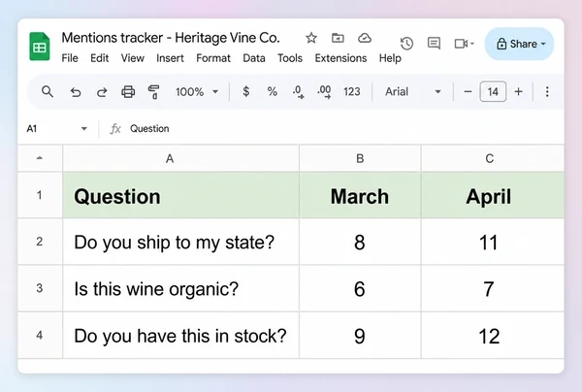
Task: Click the Share button
Action: 519,44
